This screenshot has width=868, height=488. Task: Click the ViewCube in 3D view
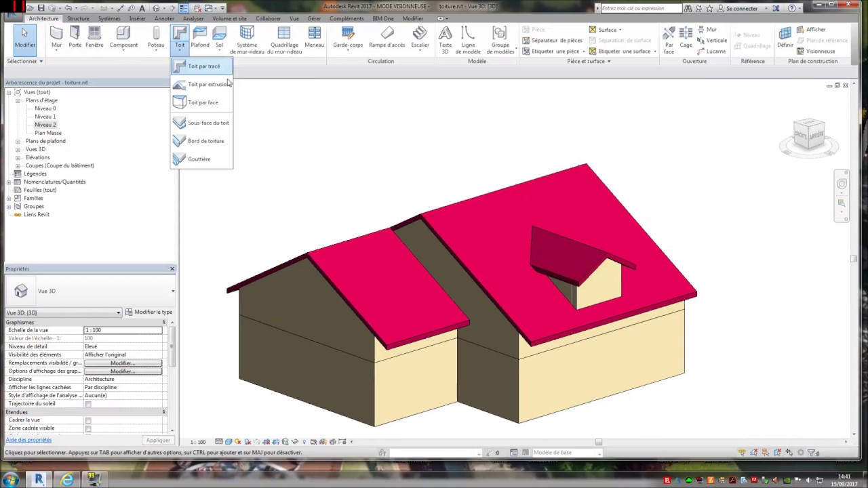[808, 134]
